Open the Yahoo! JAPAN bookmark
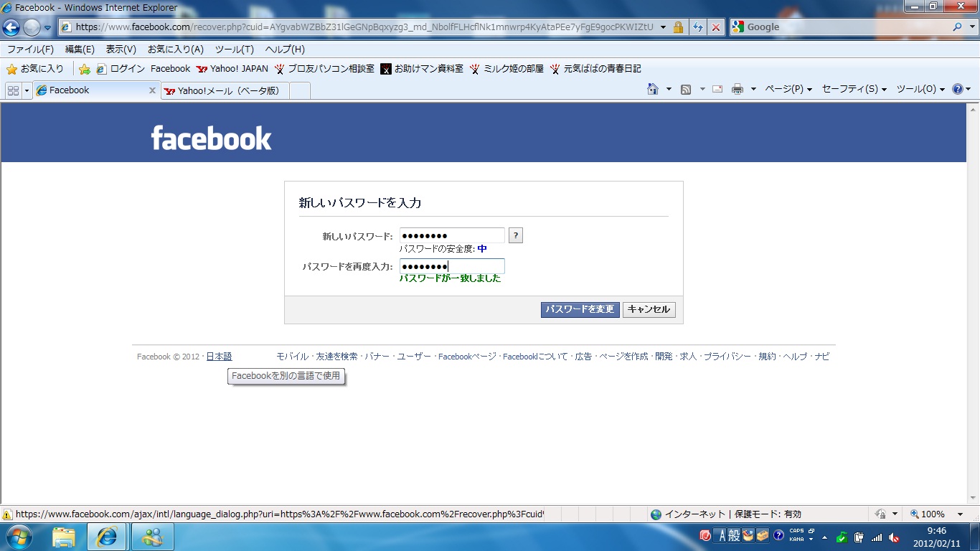 pos(232,69)
